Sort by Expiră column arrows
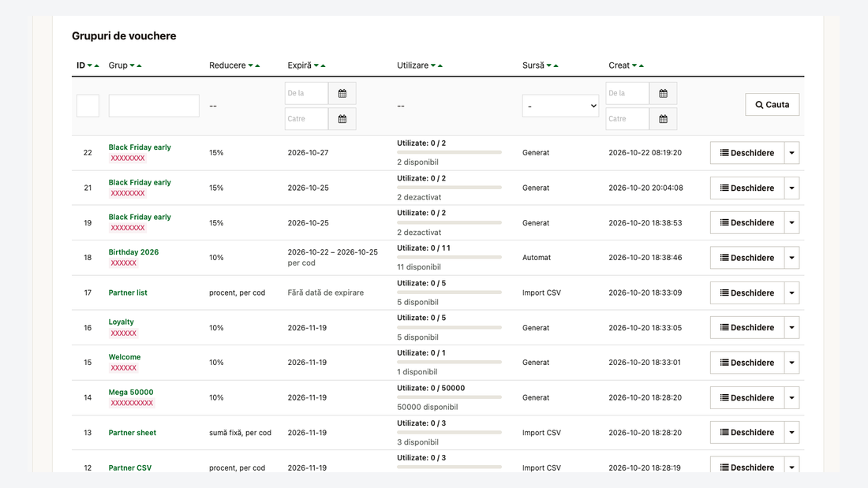The height and width of the screenshot is (488, 868). click(x=320, y=66)
